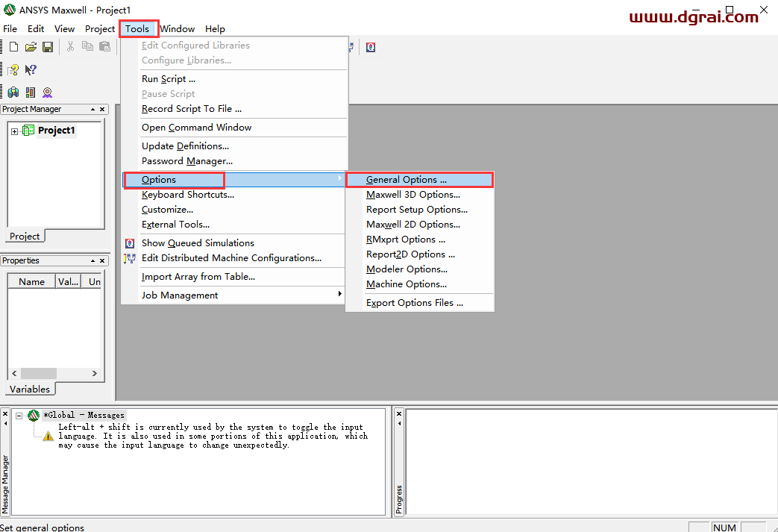Select Run Script menu entry
The width and height of the screenshot is (778, 532).
click(234, 79)
